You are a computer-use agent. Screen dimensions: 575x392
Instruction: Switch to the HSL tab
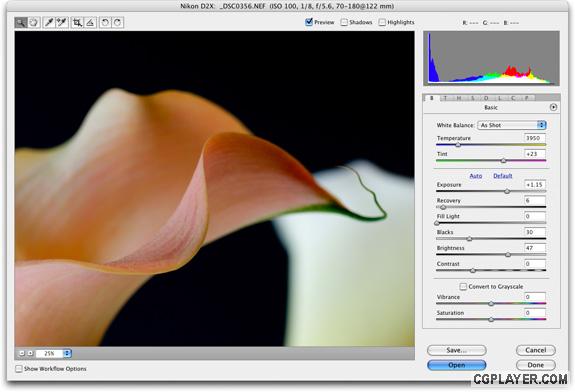(x=459, y=98)
